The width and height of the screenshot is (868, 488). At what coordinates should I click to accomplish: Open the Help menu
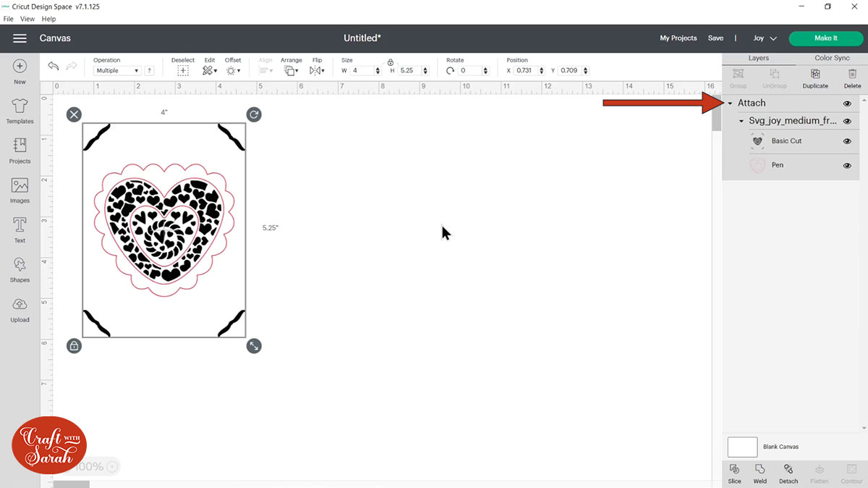[48, 19]
